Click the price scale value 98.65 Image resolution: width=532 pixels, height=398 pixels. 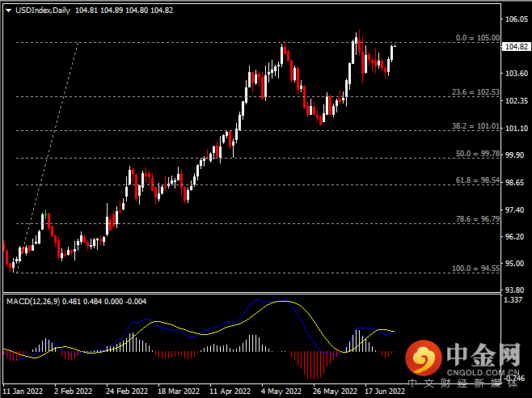515,183
